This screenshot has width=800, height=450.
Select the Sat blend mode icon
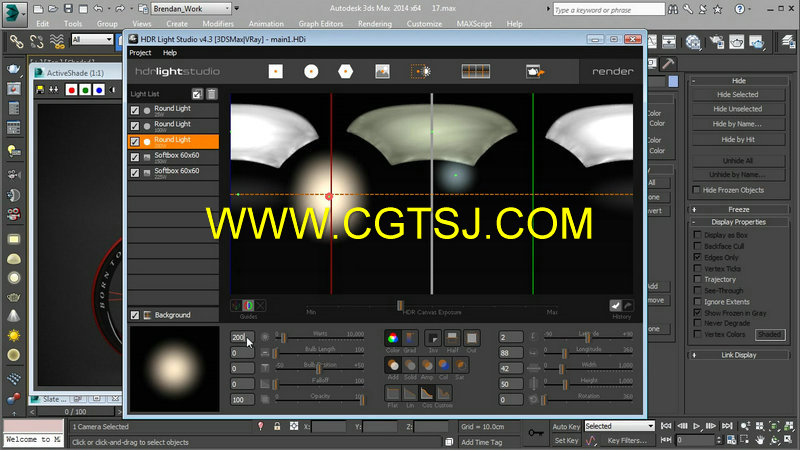pos(460,365)
